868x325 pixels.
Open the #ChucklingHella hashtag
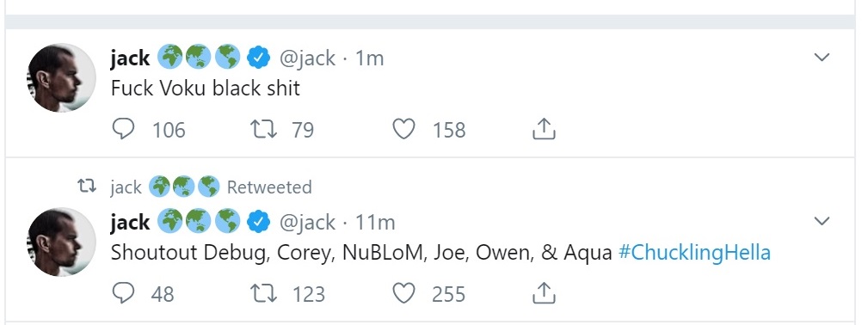[694, 253]
